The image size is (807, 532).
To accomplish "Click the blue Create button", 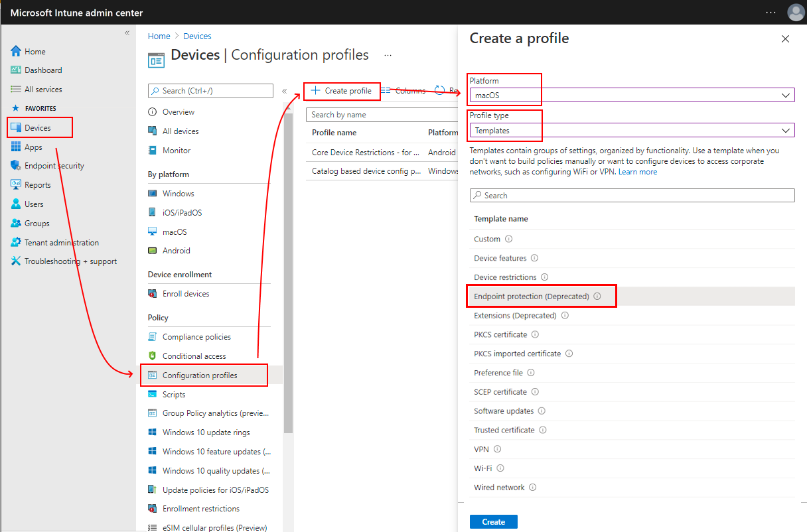I will click(494, 522).
